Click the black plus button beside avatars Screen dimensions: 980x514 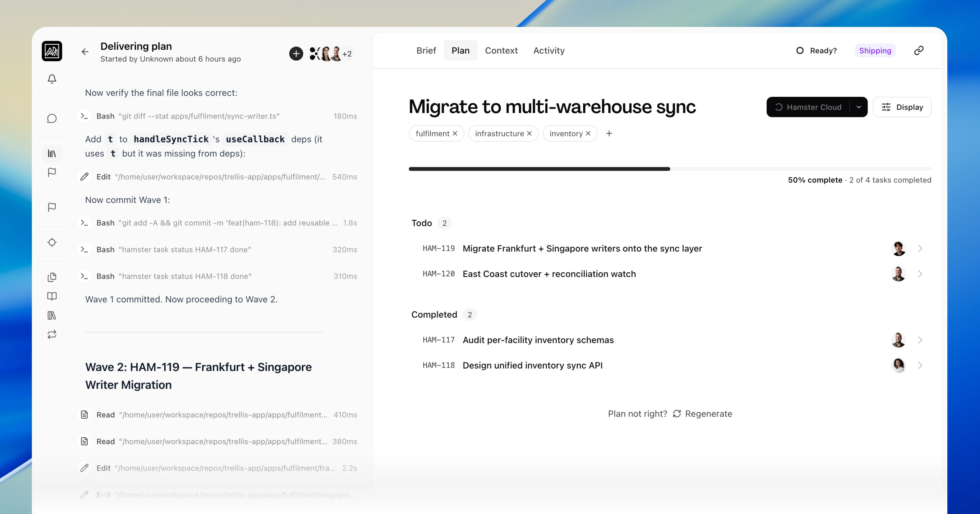point(296,54)
